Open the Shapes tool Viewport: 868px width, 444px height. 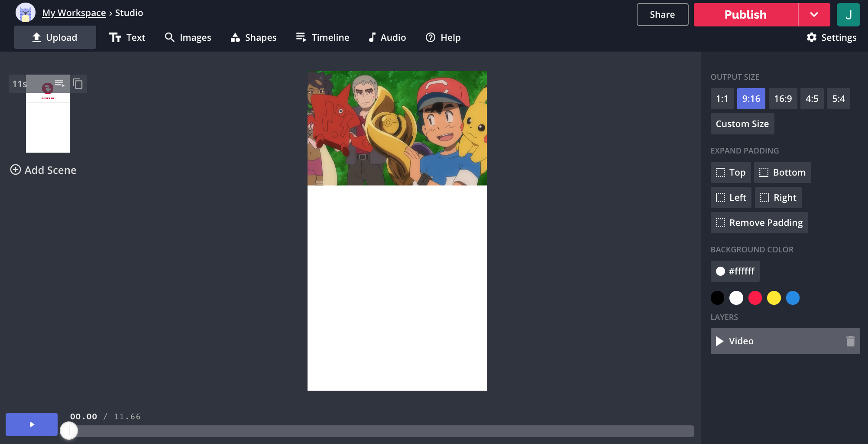tap(253, 38)
